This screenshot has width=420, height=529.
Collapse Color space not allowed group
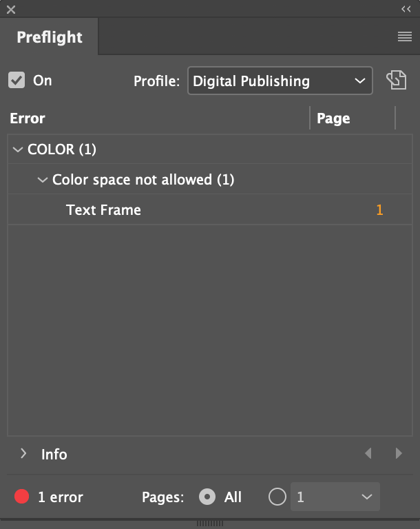pos(43,180)
